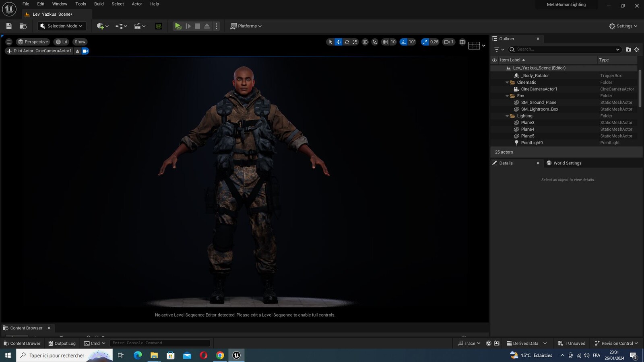Open the Window menu
Image resolution: width=644 pixels, height=362 pixels.
click(x=60, y=4)
